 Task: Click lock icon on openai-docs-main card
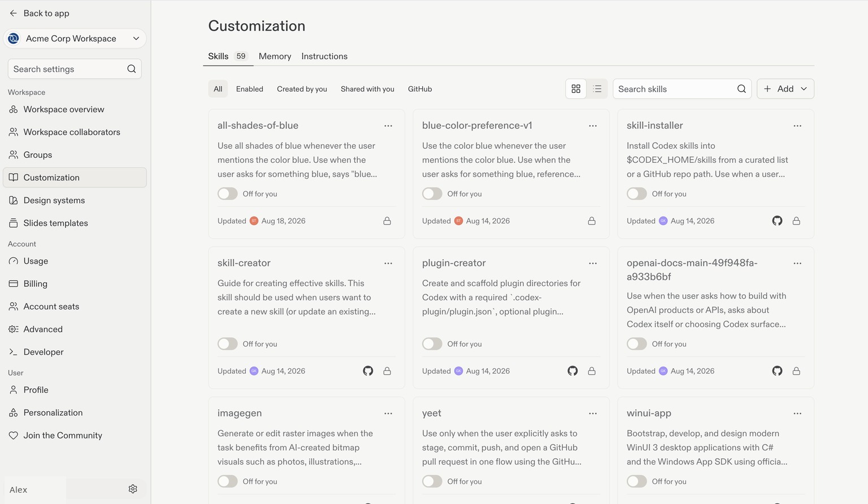tap(796, 371)
